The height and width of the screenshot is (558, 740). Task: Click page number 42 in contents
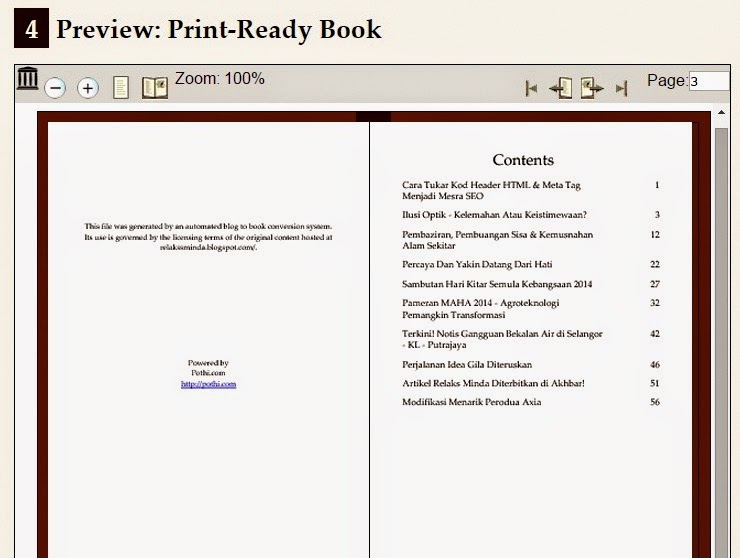655,334
